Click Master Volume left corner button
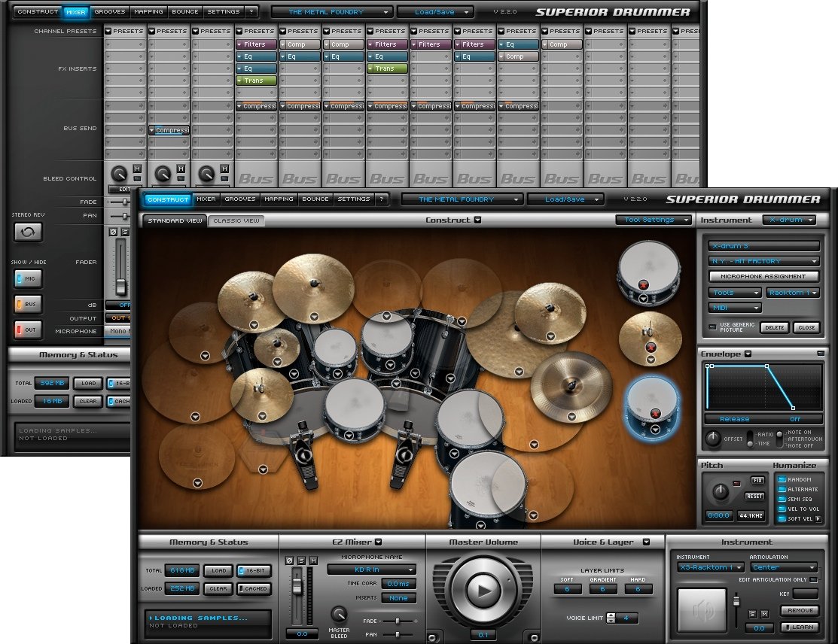 tap(432, 637)
